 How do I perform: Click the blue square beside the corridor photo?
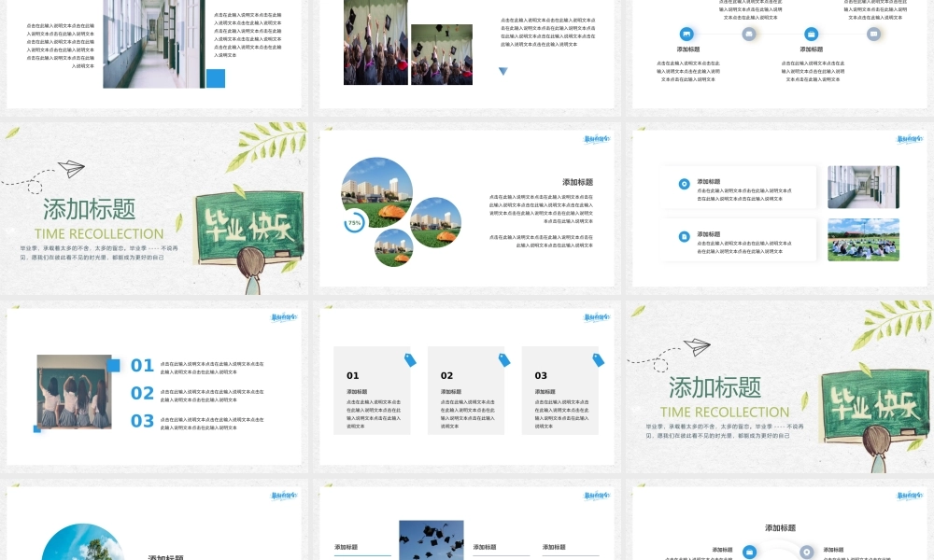[216, 78]
